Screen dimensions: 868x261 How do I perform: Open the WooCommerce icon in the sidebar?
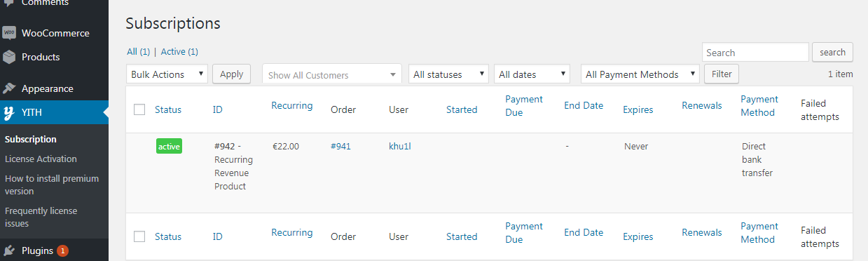coord(9,33)
